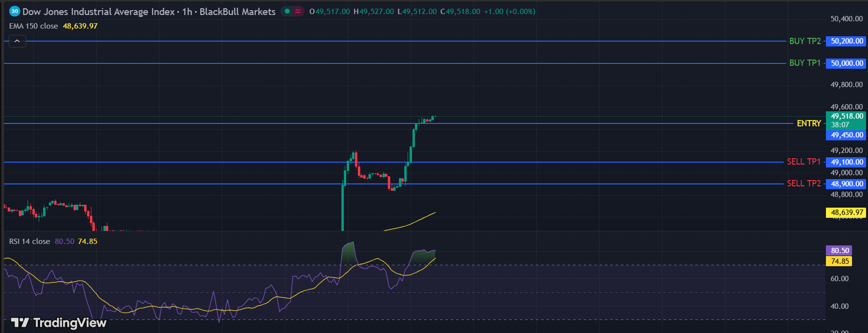Viewport: 868px width, 333px height.
Task: Select the yellow ENTRY line label
Action: tap(809, 123)
